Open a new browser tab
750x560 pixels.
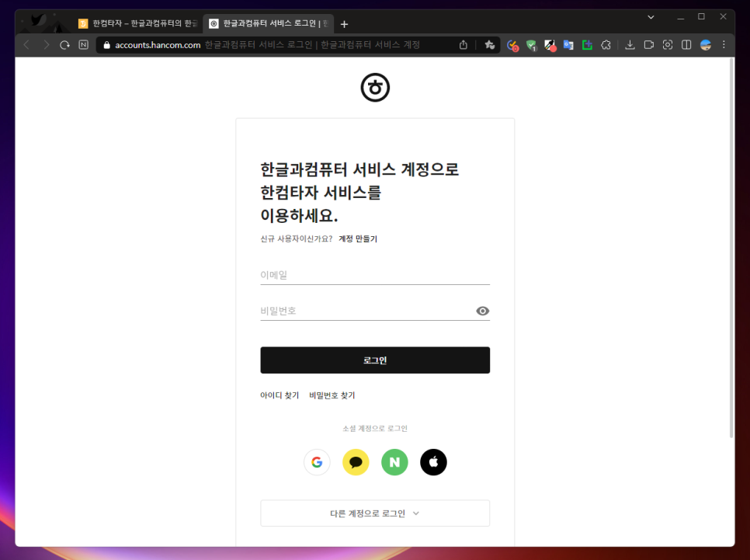tap(344, 24)
